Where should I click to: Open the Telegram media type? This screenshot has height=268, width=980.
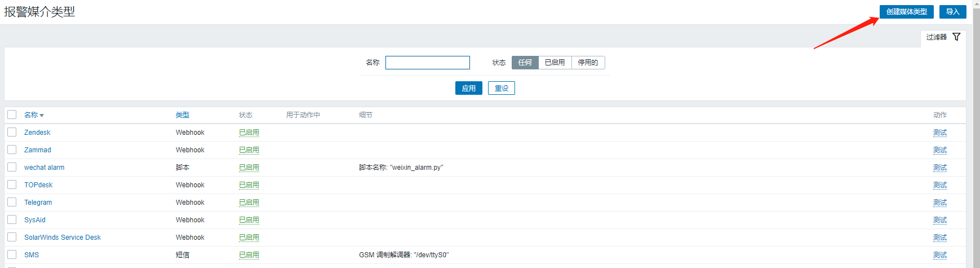38,203
